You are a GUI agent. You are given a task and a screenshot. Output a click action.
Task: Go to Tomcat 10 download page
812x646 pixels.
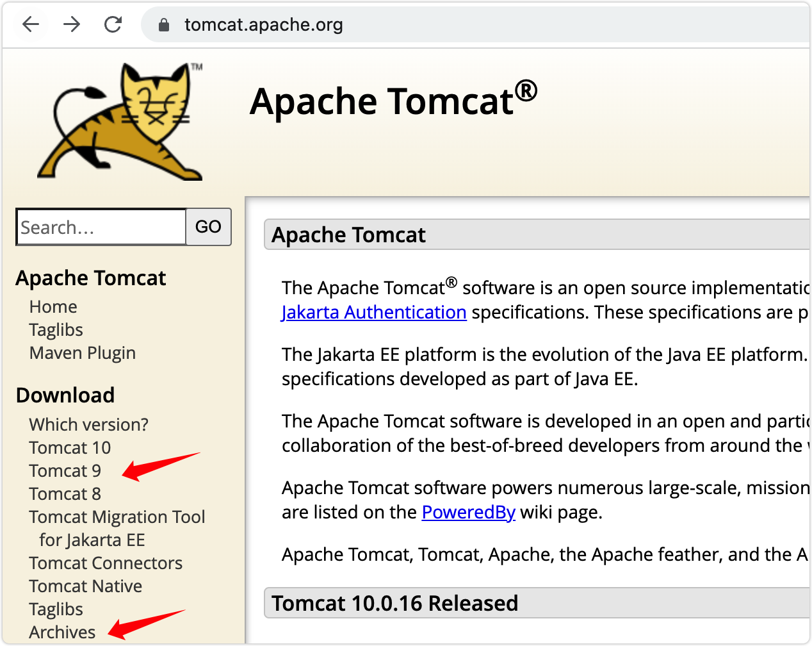[70, 448]
